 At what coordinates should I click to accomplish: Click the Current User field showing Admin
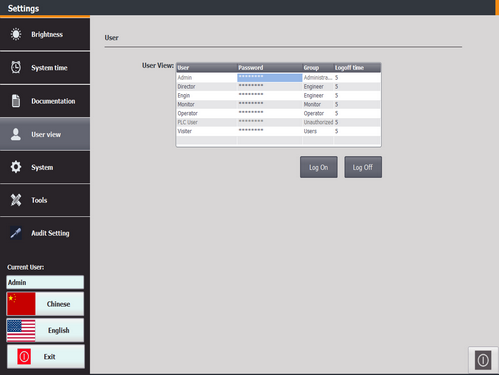[x=45, y=282]
